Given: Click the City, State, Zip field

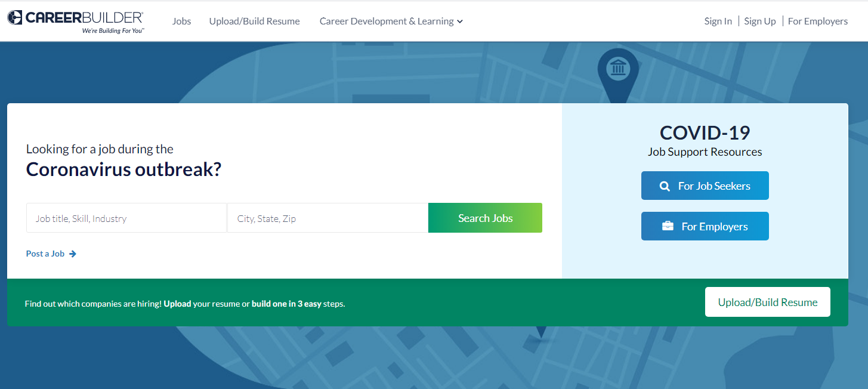Looking at the screenshot, I should point(328,218).
